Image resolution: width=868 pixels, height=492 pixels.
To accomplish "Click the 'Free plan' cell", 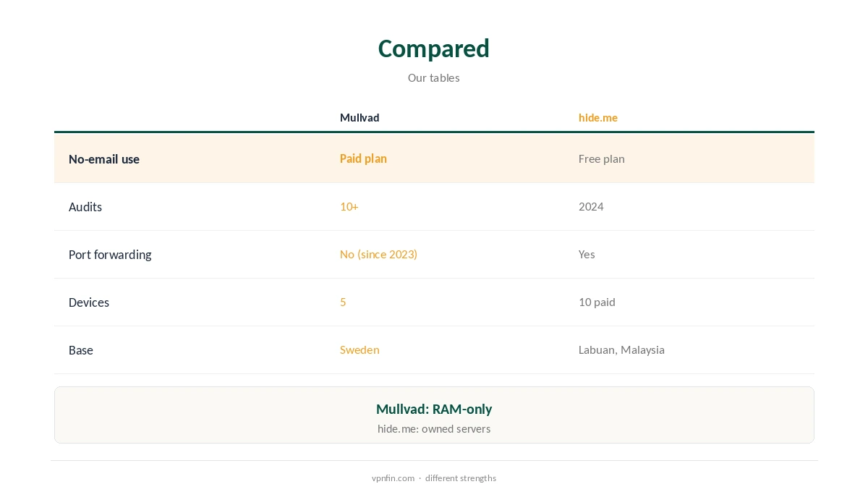I will (602, 158).
